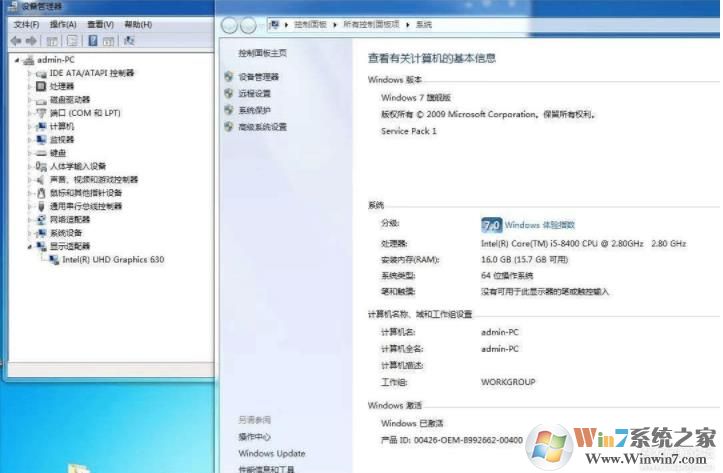723x473 pixels.
Task: Select the 显示适配器 display adapter icon
Action: pyautogui.click(x=41, y=246)
